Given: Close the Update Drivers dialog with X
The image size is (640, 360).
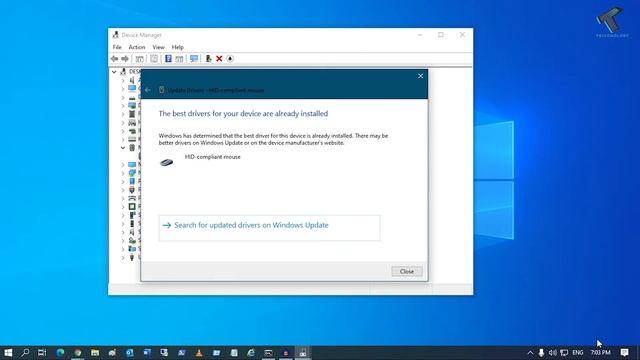Looking at the screenshot, I should 420,76.
